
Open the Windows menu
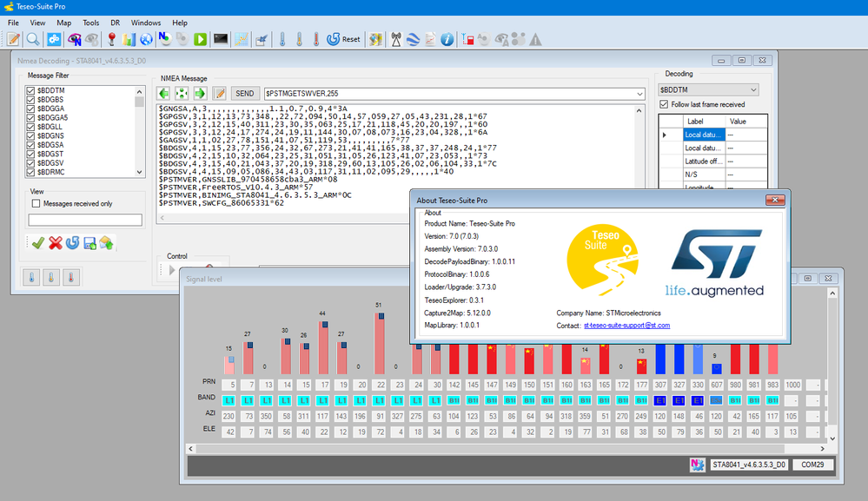[x=146, y=23]
